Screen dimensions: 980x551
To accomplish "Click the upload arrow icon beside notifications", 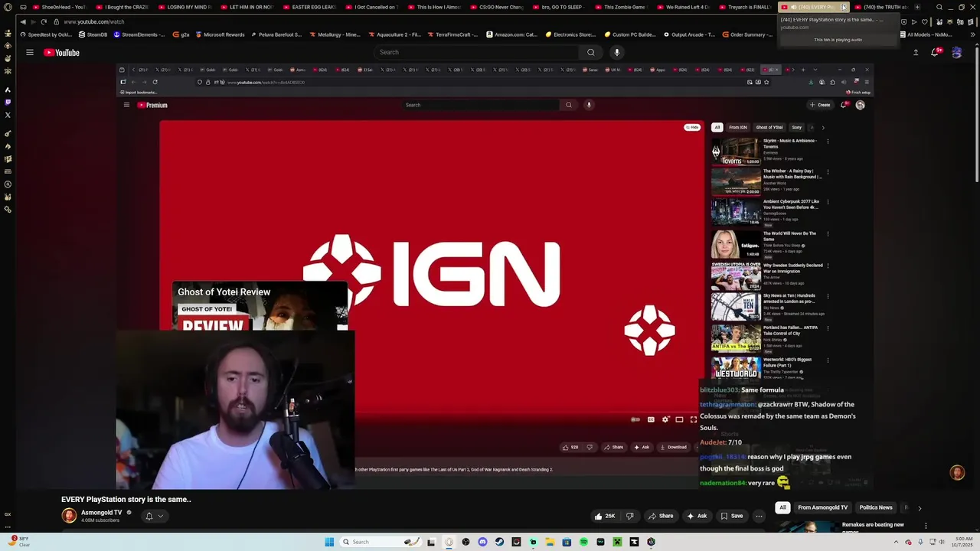I will pos(916,52).
